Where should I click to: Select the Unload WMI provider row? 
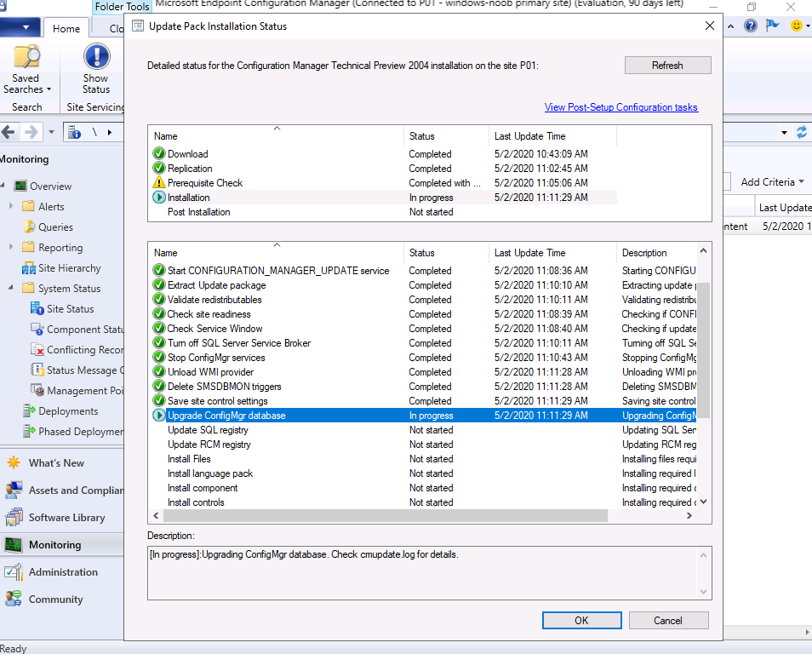tap(424, 372)
